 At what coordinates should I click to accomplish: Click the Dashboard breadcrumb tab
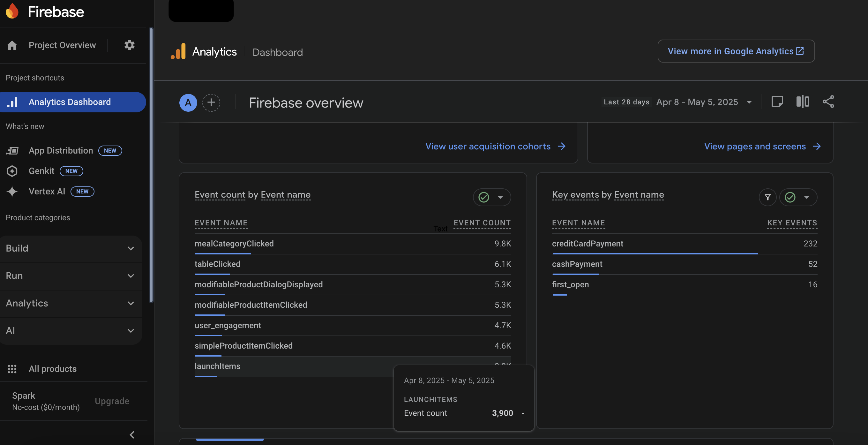(278, 52)
